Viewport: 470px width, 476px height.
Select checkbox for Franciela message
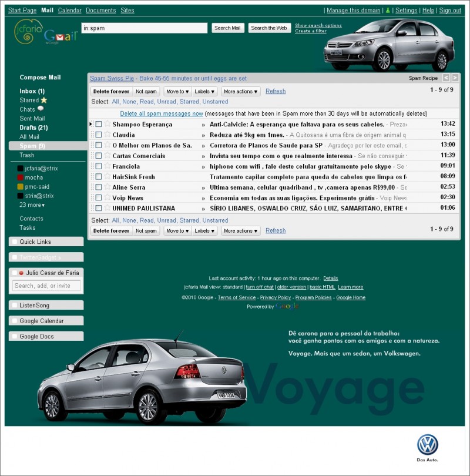point(99,166)
